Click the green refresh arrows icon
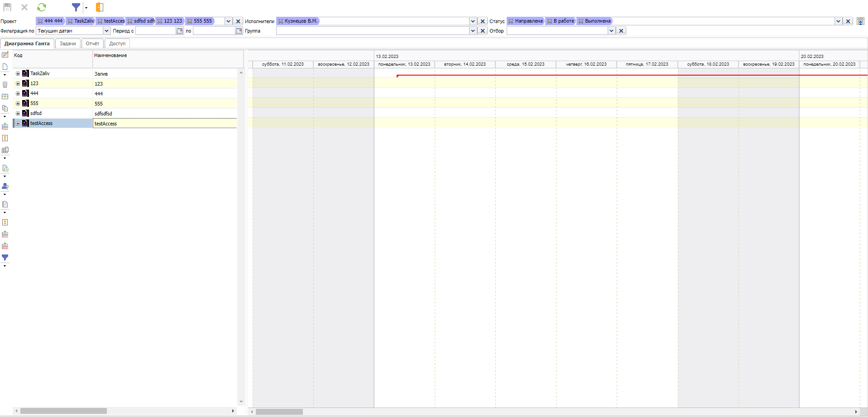 (x=42, y=7)
